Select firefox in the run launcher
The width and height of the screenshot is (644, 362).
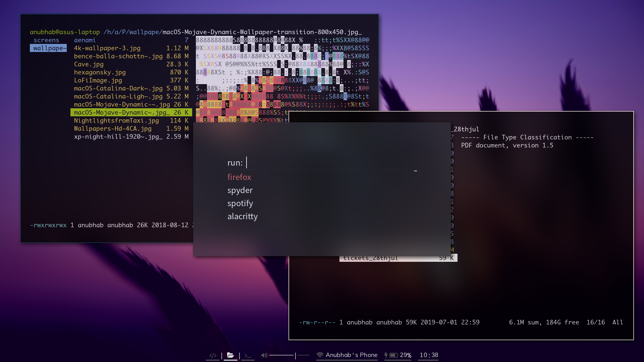pos(239,177)
